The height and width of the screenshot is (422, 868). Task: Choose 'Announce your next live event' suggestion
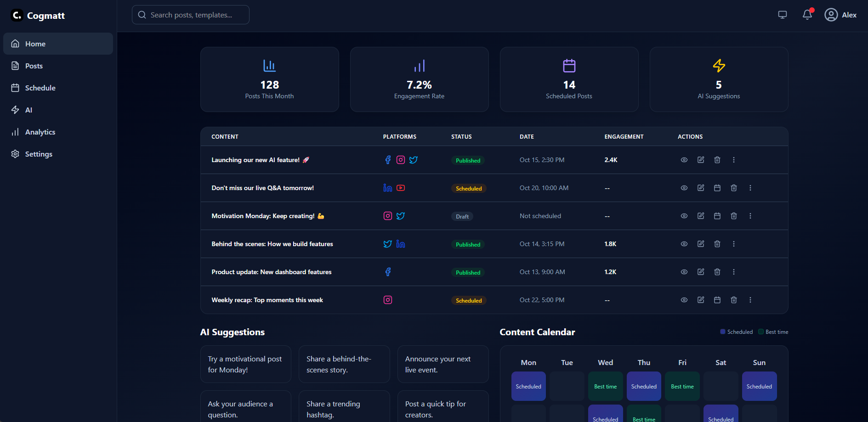443,364
